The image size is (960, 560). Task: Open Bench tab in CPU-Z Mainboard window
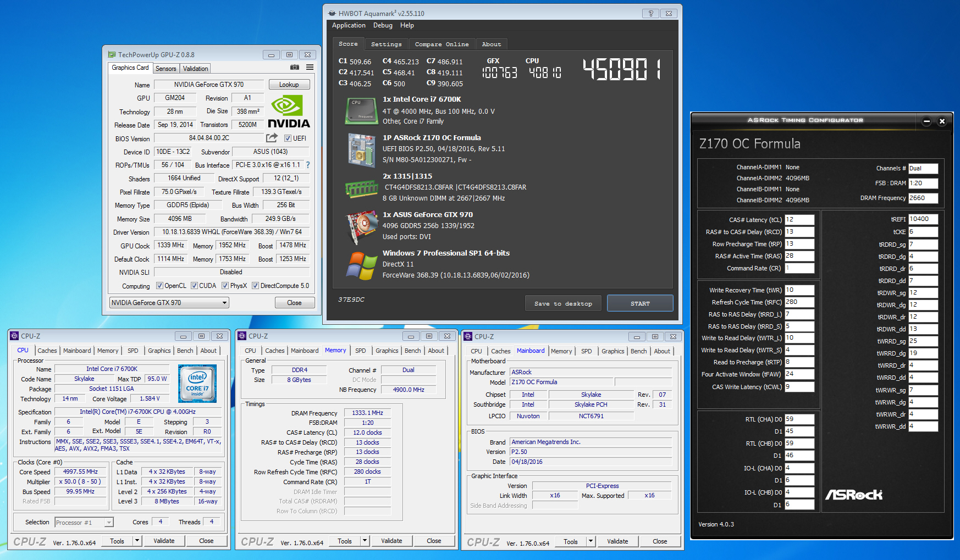[639, 351]
